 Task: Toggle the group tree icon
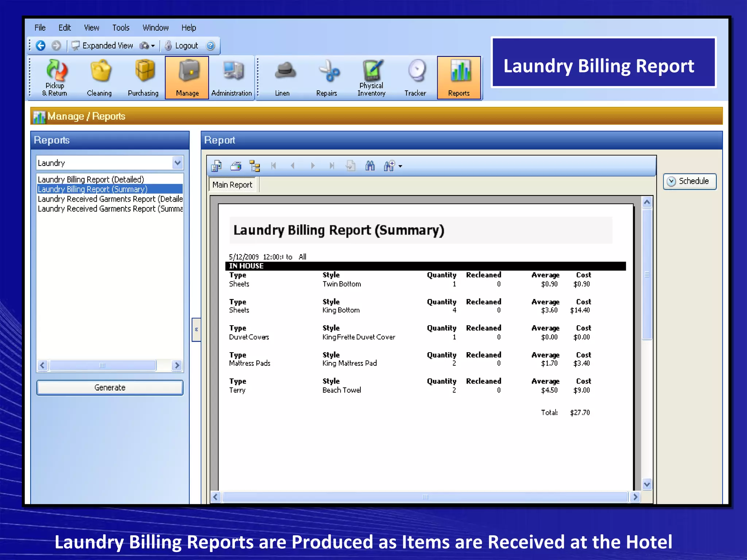255,166
